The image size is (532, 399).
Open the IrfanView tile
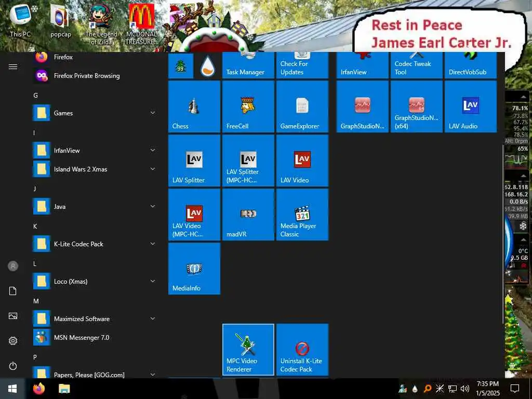coord(362,65)
